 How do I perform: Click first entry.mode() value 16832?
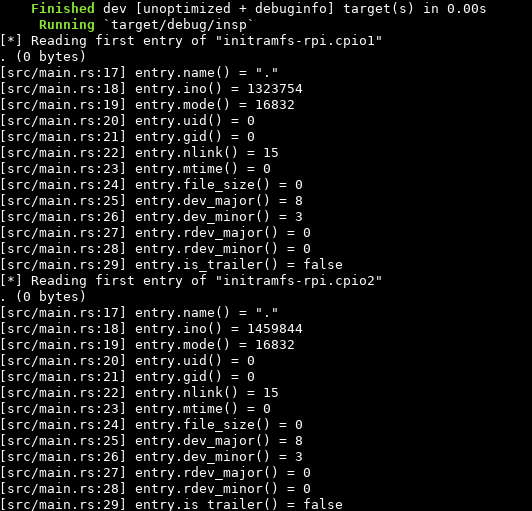tap(275, 105)
